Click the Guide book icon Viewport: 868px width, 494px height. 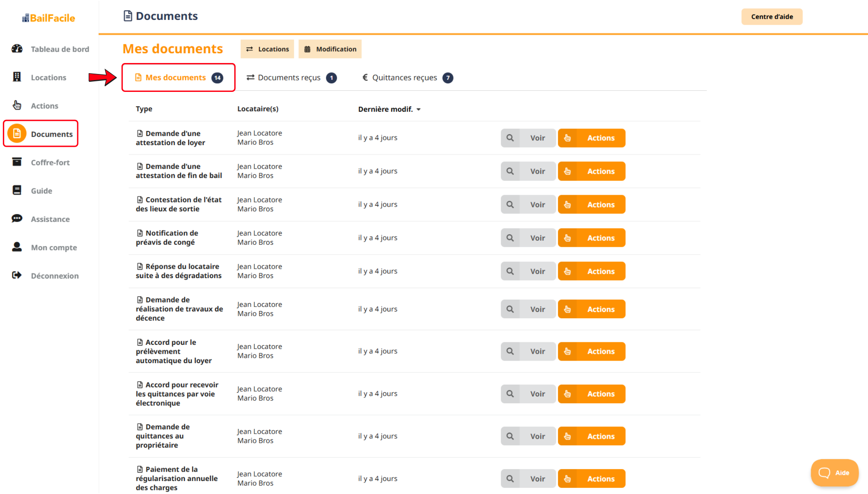[17, 190]
